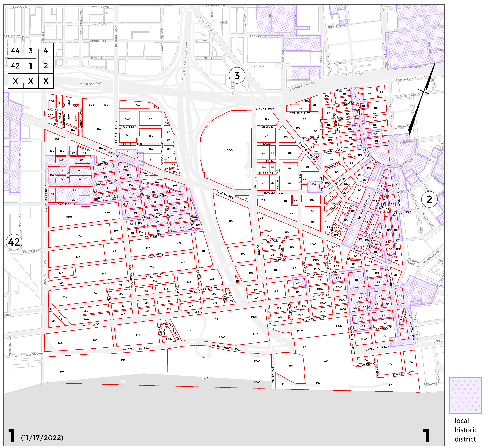Click the (11/17/2022) date label

(42, 438)
